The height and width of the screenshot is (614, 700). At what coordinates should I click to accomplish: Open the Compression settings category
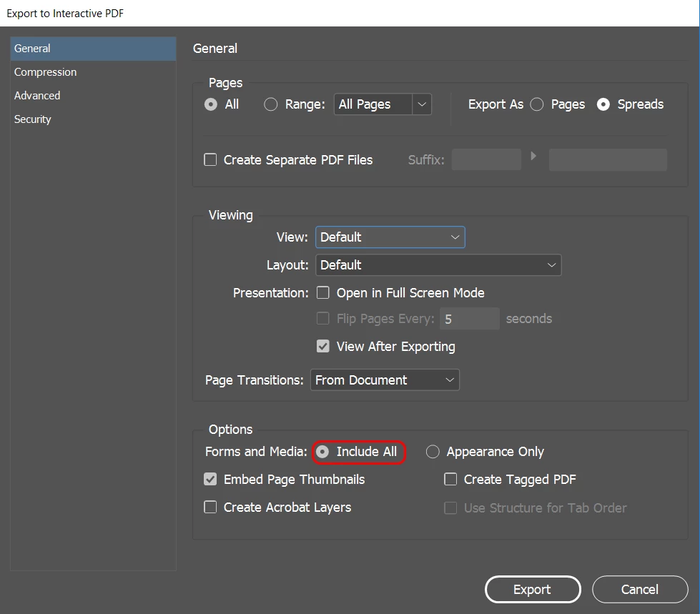point(93,72)
